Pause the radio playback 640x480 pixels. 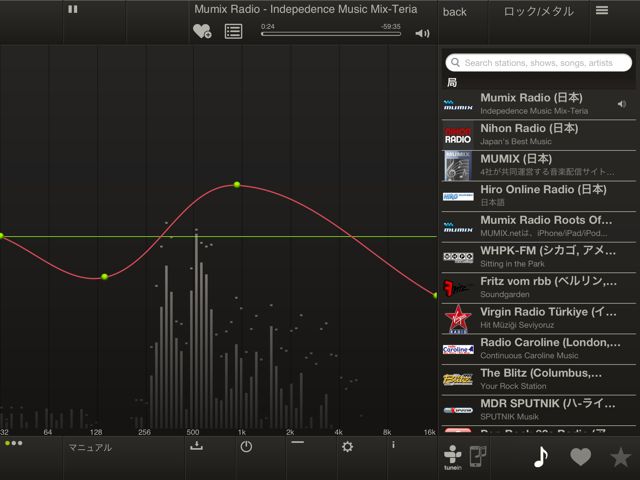pyautogui.click(x=73, y=9)
